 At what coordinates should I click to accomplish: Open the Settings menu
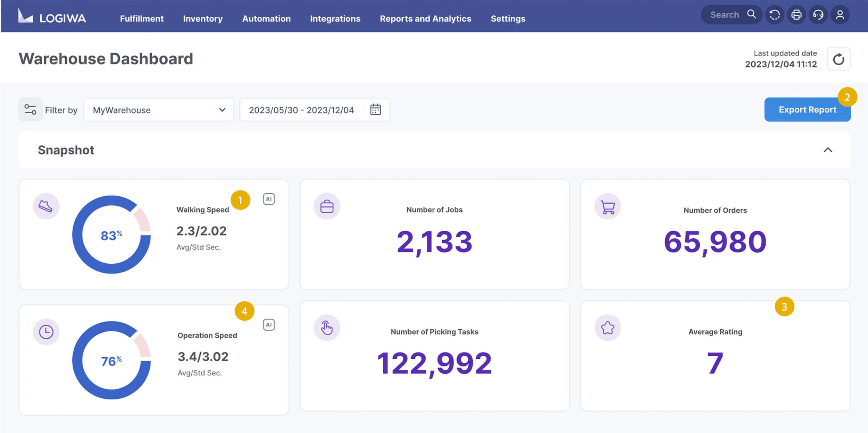tap(508, 19)
